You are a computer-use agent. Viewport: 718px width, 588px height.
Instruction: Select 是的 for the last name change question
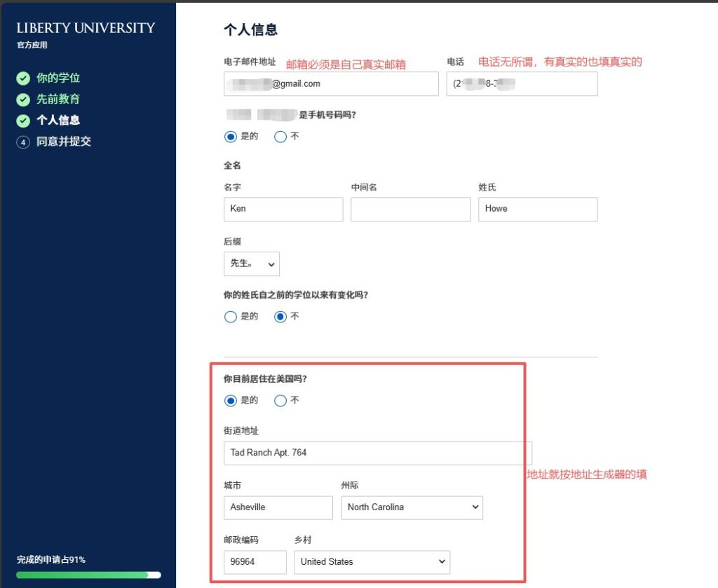pos(230,316)
